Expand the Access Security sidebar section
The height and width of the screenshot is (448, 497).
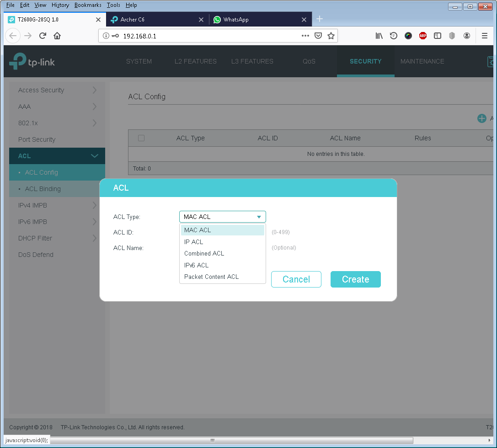57,90
